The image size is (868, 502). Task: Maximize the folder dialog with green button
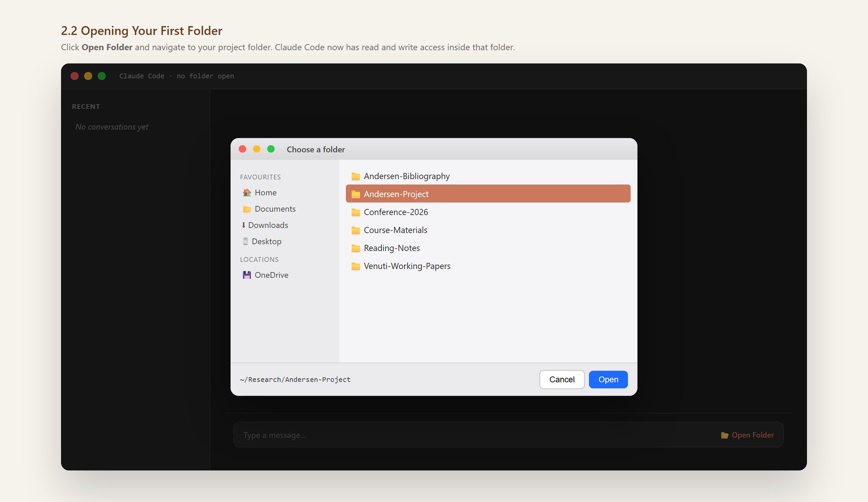(271, 149)
